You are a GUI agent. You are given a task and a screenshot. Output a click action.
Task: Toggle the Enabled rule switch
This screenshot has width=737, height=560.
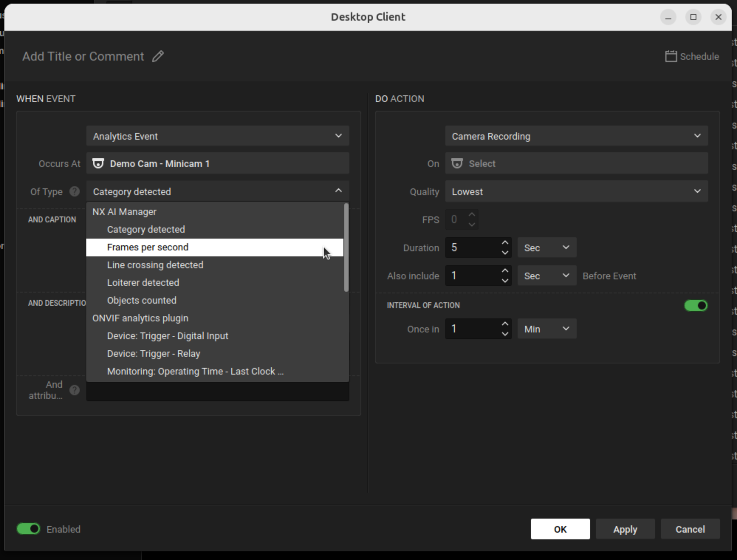point(28,529)
